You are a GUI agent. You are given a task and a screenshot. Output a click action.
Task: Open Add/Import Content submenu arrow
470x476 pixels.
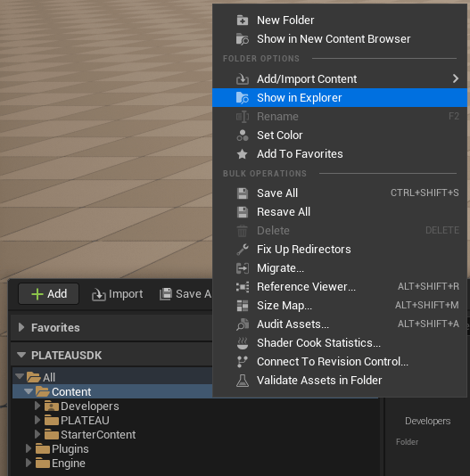(456, 79)
